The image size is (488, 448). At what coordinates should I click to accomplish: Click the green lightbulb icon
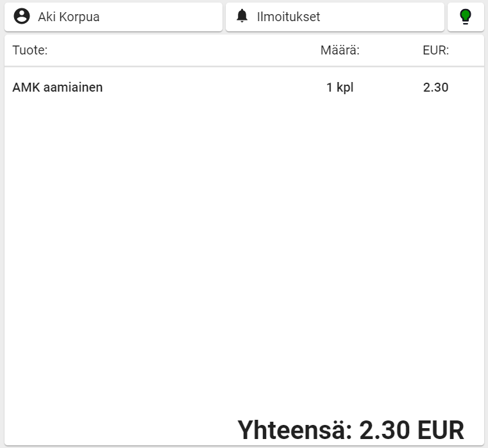pos(466,17)
